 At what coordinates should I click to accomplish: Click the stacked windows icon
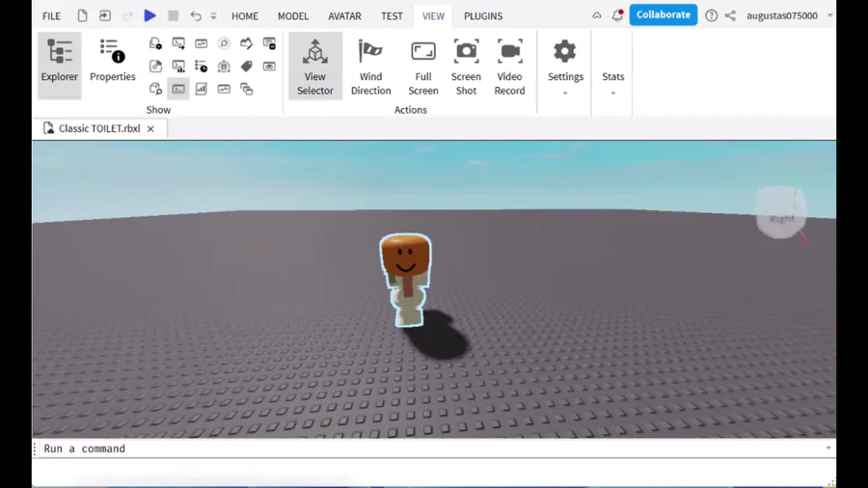[x=246, y=89]
